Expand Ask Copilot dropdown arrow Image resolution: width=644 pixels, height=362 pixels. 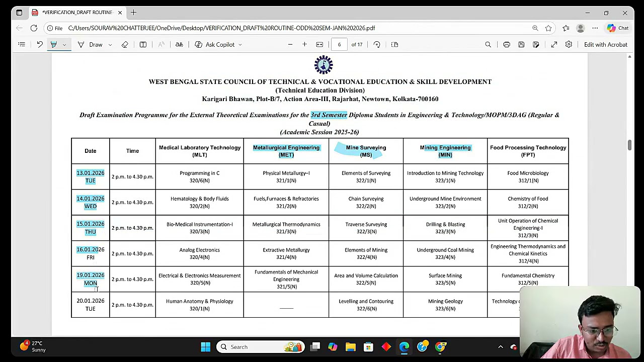click(240, 45)
